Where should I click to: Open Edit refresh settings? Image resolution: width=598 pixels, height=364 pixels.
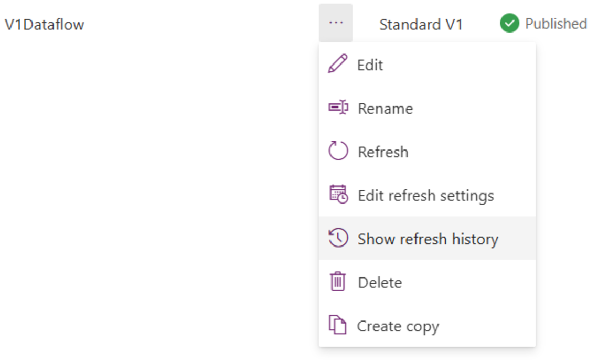[x=425, y=196]
